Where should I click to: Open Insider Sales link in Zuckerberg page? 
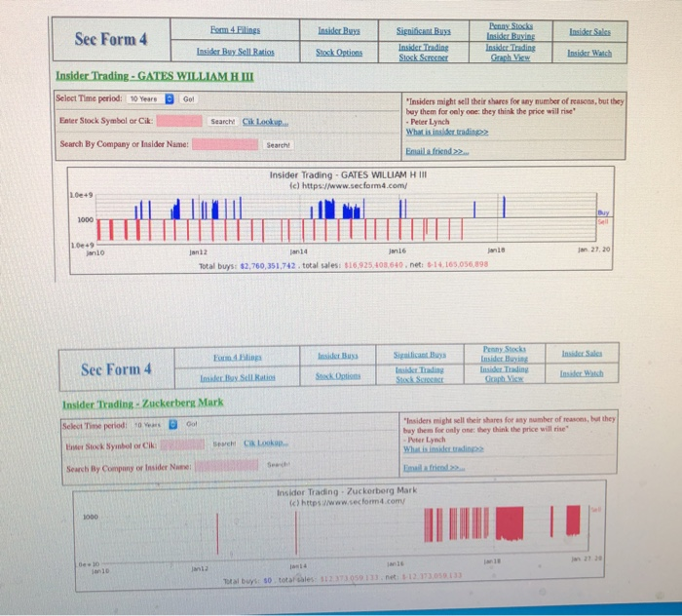click(582, 354)
